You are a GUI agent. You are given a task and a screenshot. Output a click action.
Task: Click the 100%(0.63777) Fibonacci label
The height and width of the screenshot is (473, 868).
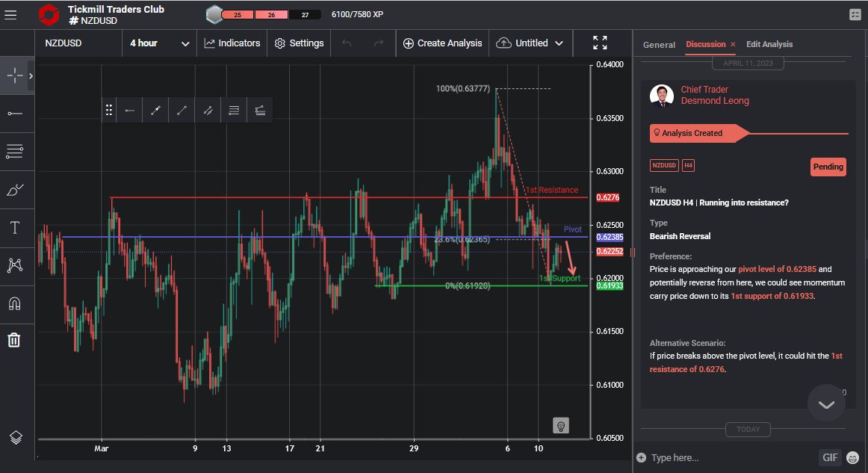coord(463,89)
